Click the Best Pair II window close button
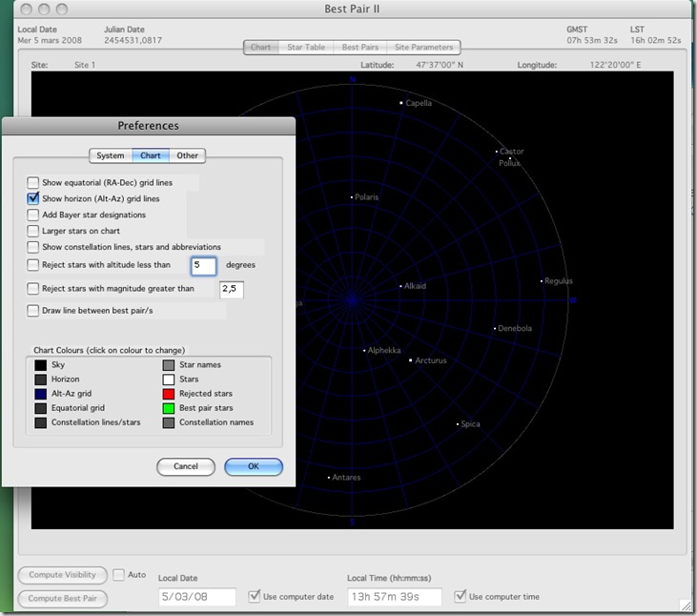This screenshot has height=616, width=697. pyautogui.click(x=27, y=9)
